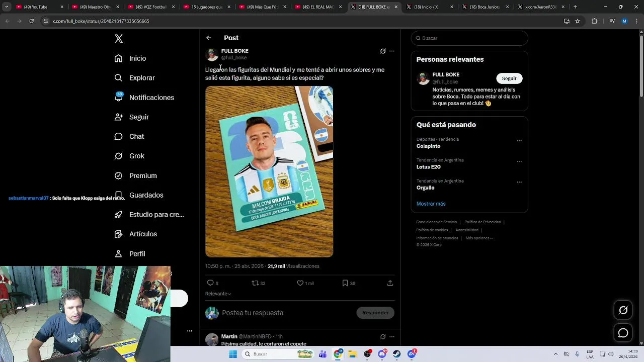The width and height of the screenshot is (644, 362).
Task: Click the address bar URL
Action: (x=101, y=21)
